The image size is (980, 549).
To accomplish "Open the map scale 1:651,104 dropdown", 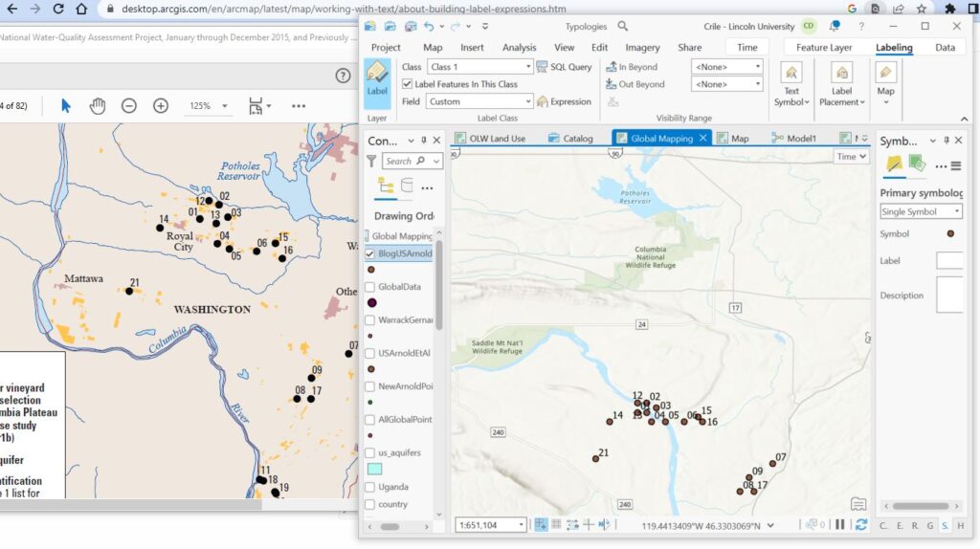I will coord(491,525).
